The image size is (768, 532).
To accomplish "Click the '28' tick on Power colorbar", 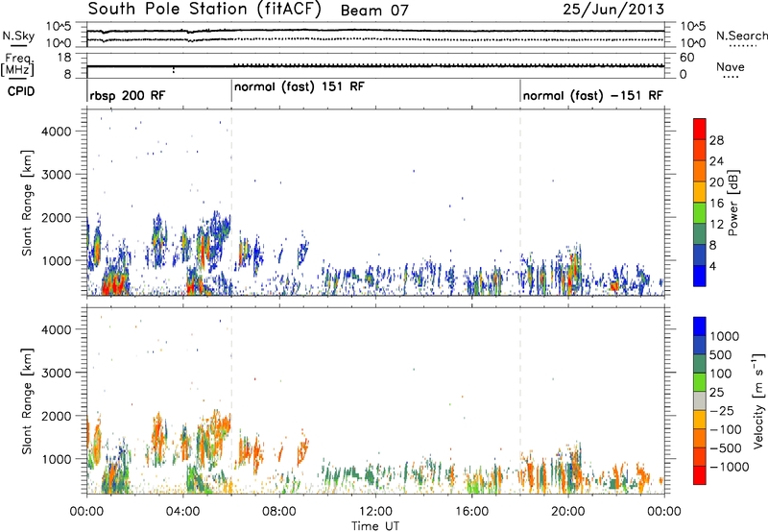I will point(716,140).
